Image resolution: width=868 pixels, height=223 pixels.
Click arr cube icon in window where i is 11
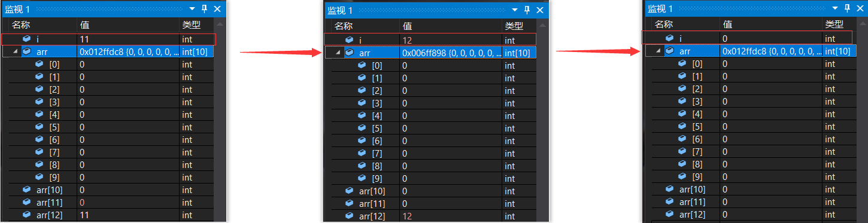pos(27,52)
